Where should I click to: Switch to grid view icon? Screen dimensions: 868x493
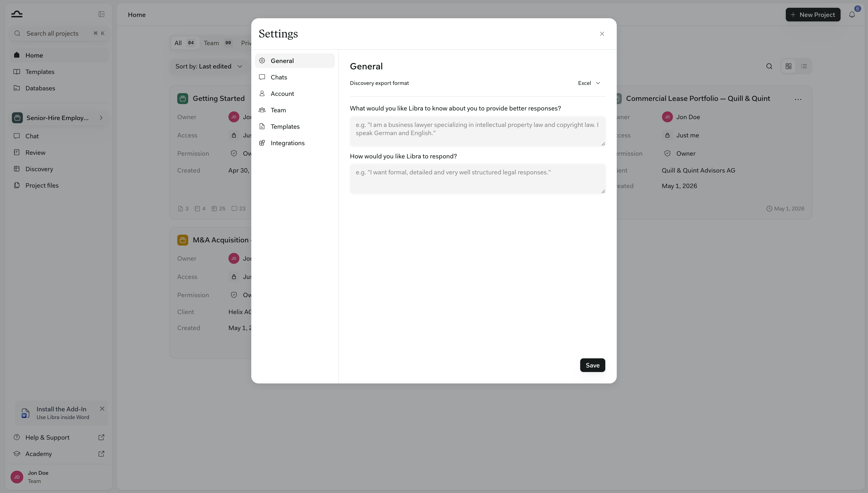tap(788, 66)
